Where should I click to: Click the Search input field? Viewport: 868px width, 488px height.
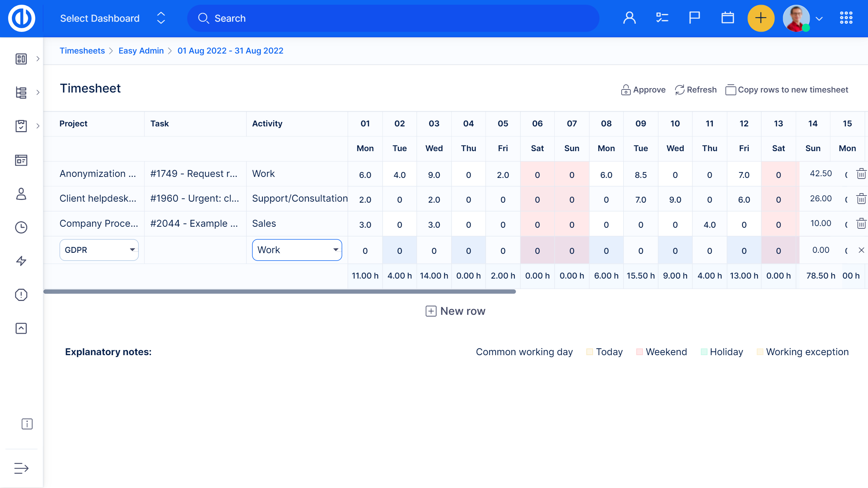click(393, 18)
